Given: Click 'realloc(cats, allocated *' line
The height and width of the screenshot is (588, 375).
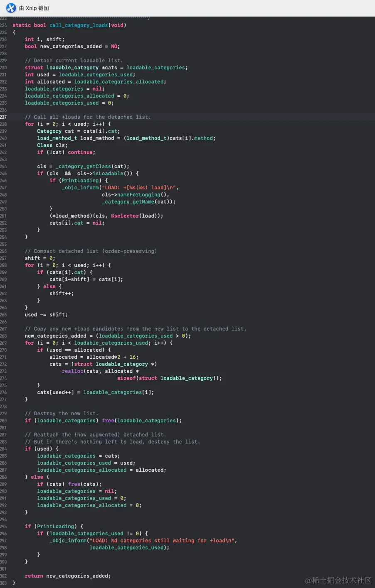Looking at the screenshot, I should 100,371.
